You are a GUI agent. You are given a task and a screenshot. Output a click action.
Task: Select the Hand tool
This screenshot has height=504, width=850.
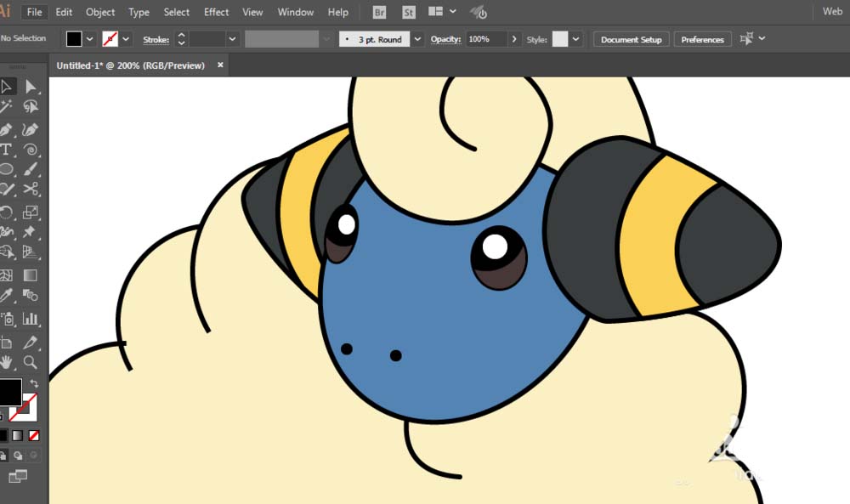point(7,362)
